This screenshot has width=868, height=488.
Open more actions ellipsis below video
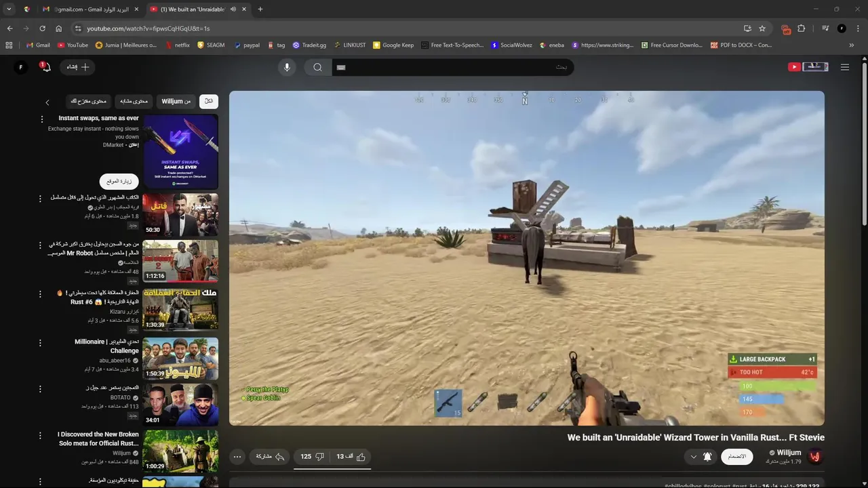[237, 457]
